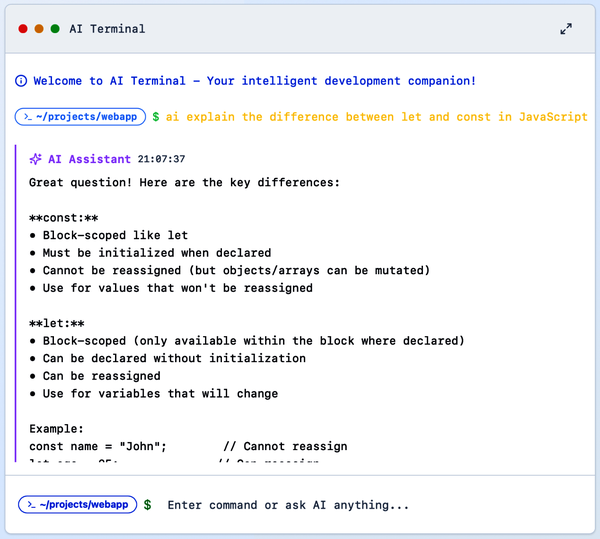Click the ~/projects/webapp badge in command history

(x=80, y=117)
